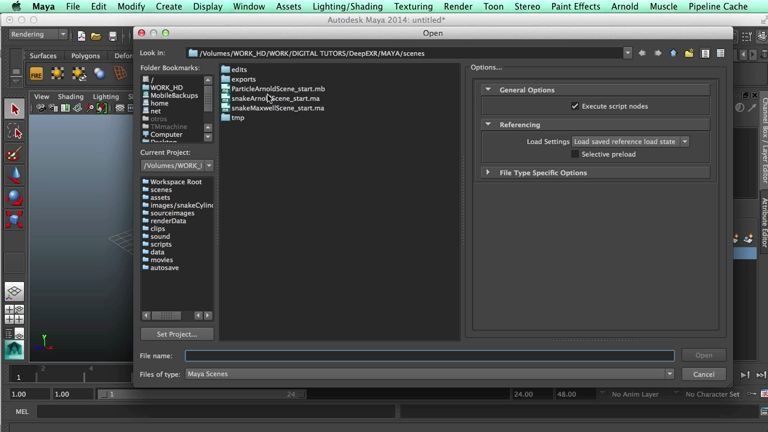768x432 pixels.
Task: Go up to parent directory
Action: coord(673,53)
